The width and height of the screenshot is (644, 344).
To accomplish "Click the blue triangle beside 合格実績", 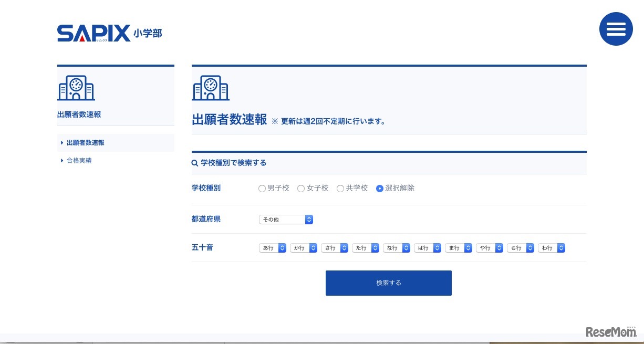I will click(x=62, y=160).
